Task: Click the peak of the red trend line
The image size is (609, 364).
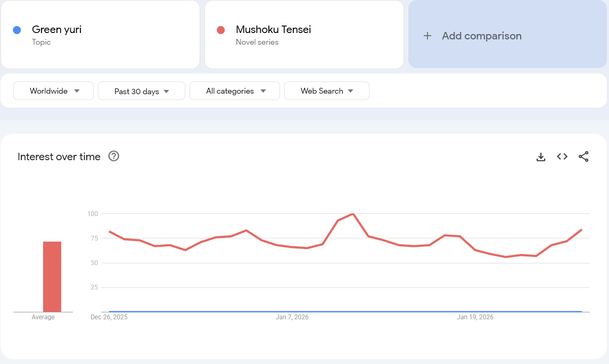Action: [x=353, y=214]
